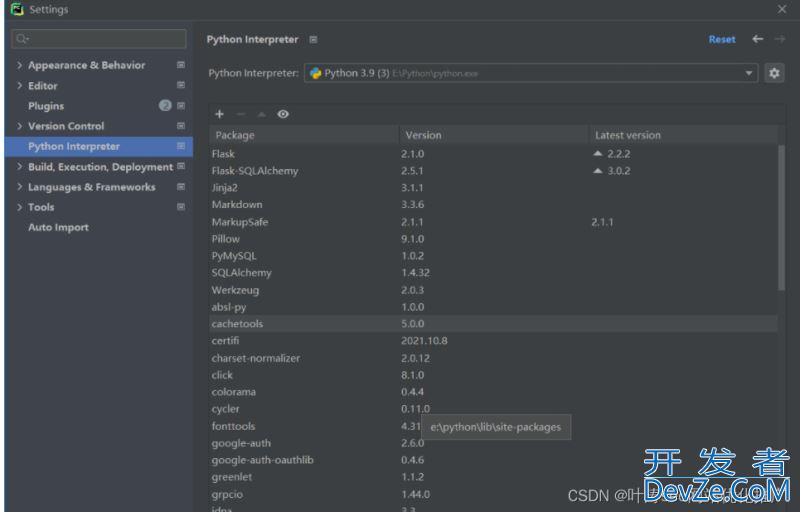Click the Package column header

click(304, 135)
